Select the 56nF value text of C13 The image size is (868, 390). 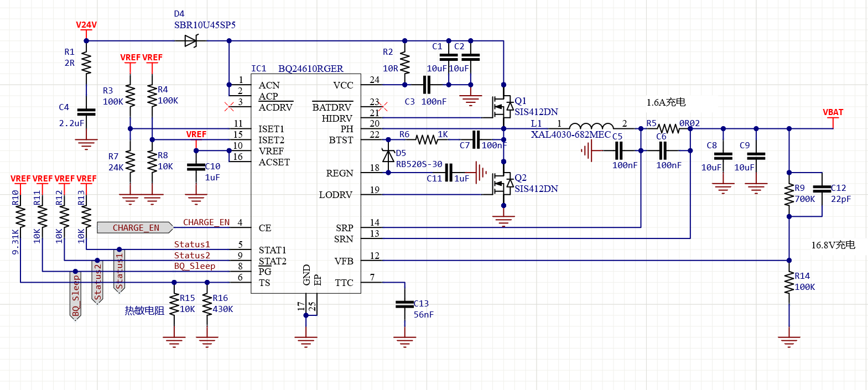point(424,315)
